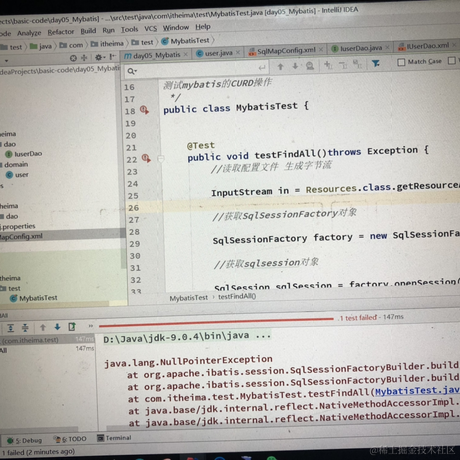The width and height of the screenshot is (460, 460).
Task: Click the MybatisTest editor breadcrumb
Action: [188, 298]
